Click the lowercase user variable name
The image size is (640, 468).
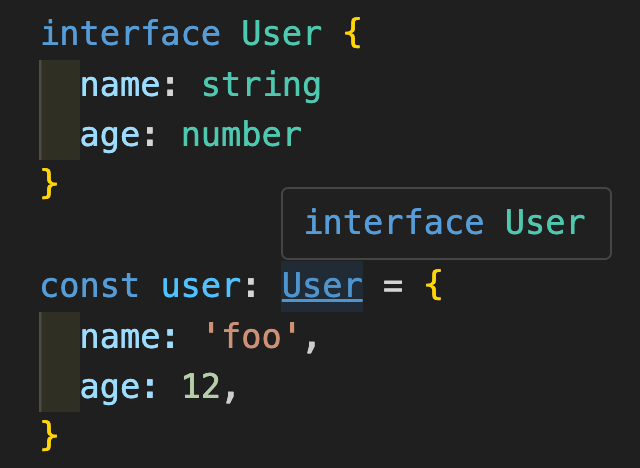coord(200,287)
